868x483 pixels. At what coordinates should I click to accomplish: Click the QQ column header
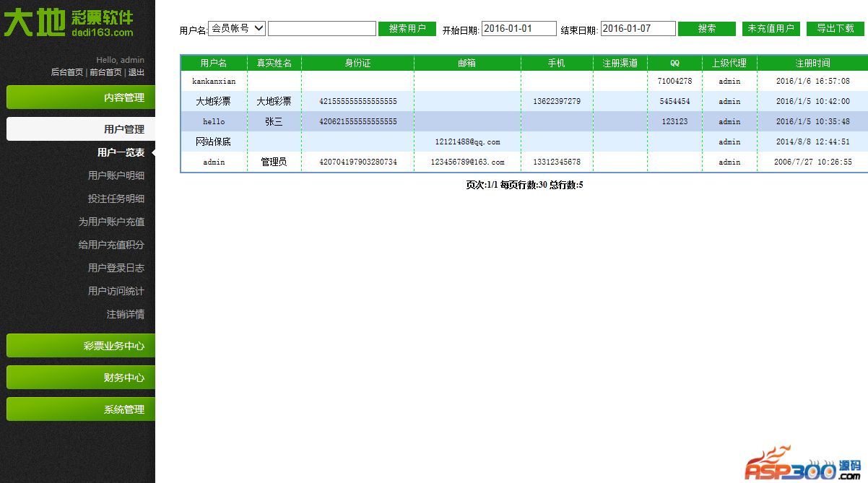[674, 64]
